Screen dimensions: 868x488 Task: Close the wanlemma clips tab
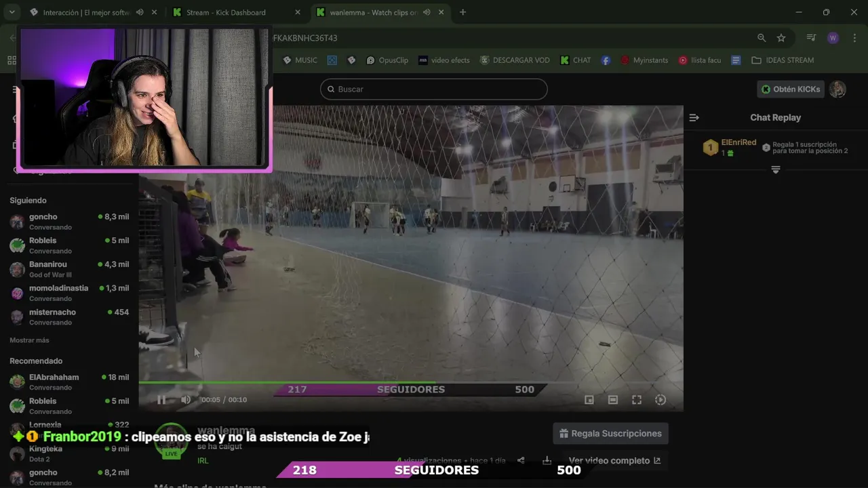pos(441,12)
